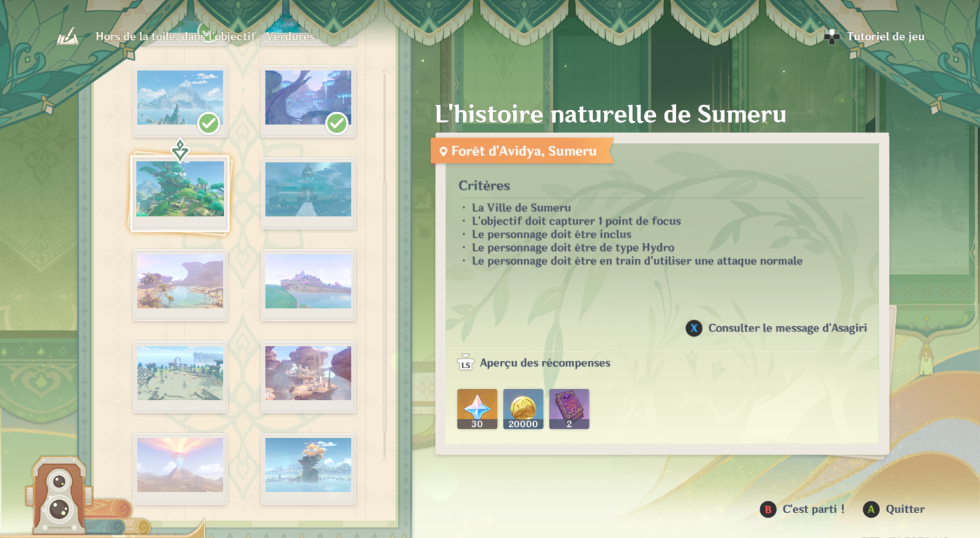
Task: Open the Tutoriel de jeu d-pad icon
Action: click(x=832, y=37)
